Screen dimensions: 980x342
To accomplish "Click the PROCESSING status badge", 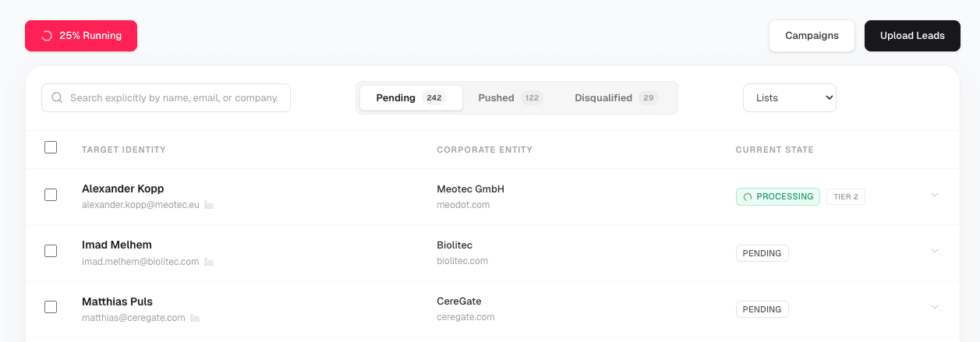I will (x=777, y=196).
